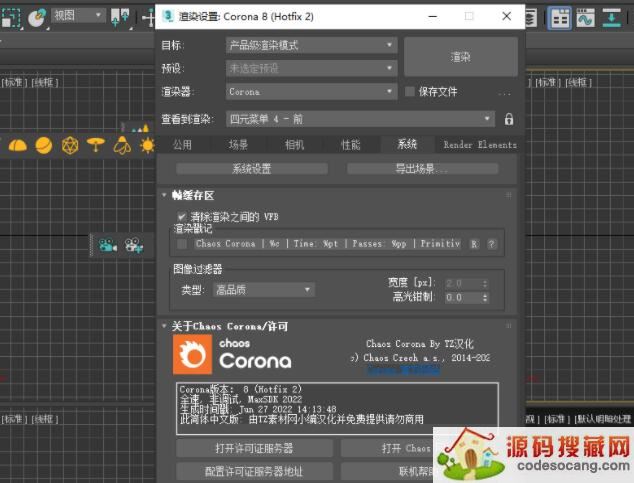Click the wireframe polyhedron Corona toolbar icon
Image resolution: width=634 pixels, height=483 pixels.
pos(70,145)
